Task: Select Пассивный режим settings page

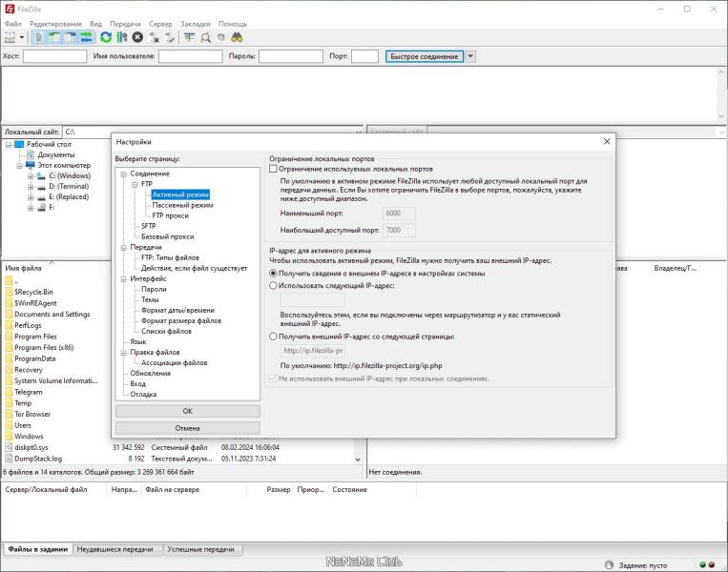Action: 182,205
